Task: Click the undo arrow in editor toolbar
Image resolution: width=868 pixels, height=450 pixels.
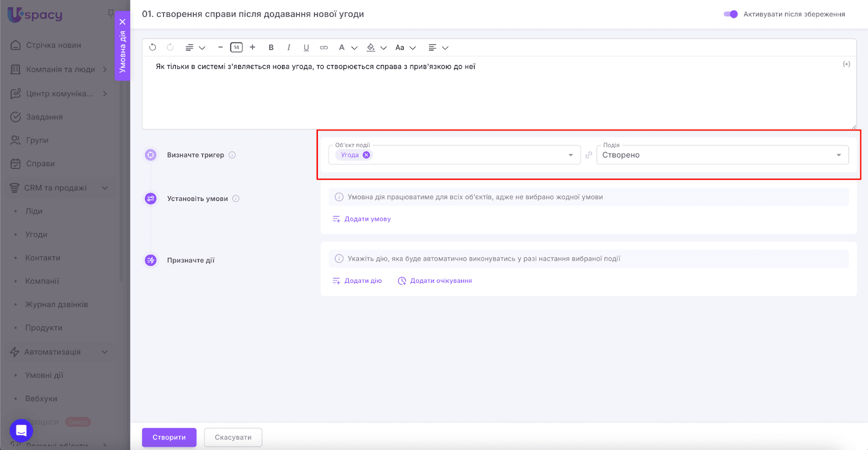Action: 152,47
